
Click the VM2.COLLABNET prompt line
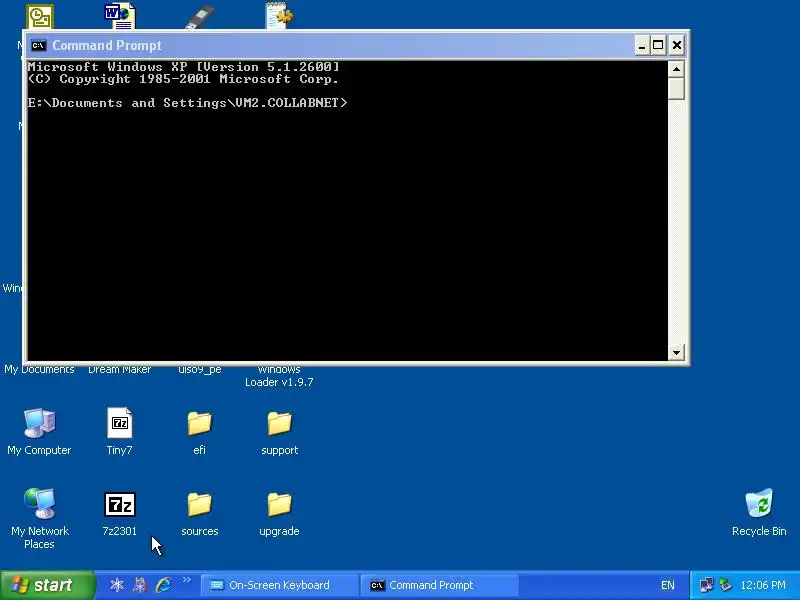pyautogui.click(x=187, y=103)
